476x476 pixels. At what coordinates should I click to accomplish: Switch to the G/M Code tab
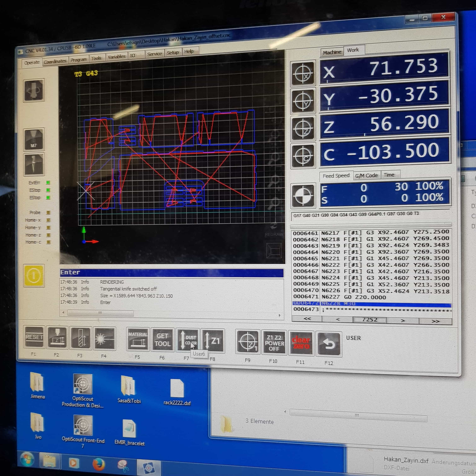tap(366, 175)
